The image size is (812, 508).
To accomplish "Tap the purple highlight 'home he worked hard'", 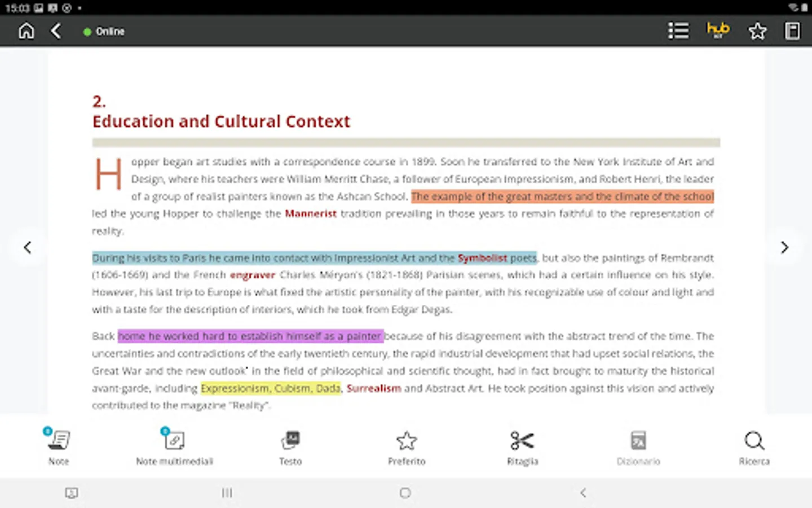I will [250, 336].
